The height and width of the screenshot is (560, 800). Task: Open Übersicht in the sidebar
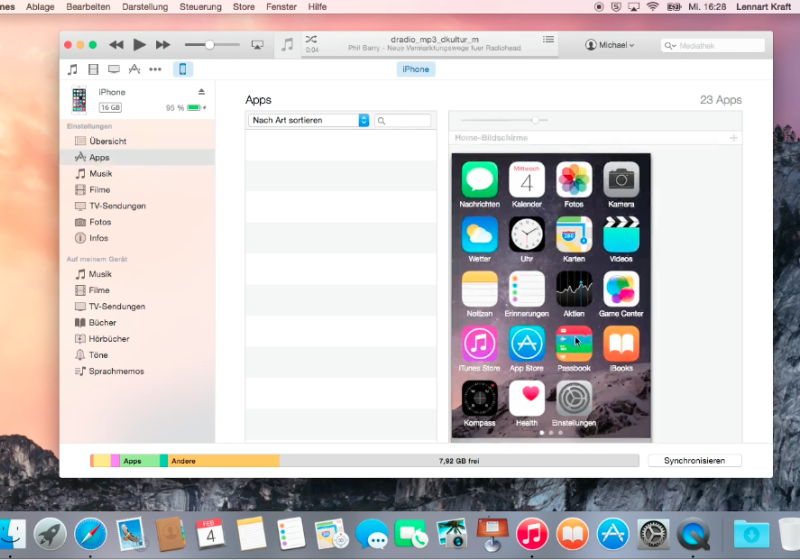(x=137, y=141)
